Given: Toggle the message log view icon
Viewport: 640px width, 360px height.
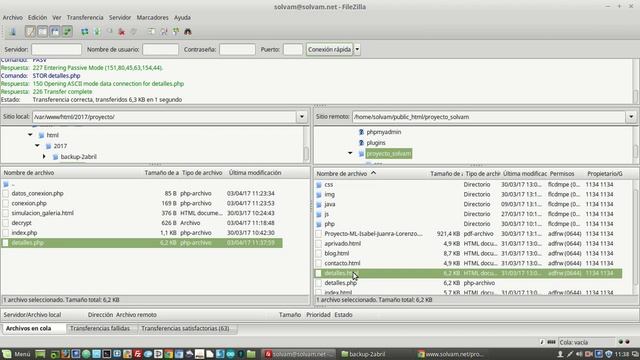Looking at the screenshot, I should 30,31.
